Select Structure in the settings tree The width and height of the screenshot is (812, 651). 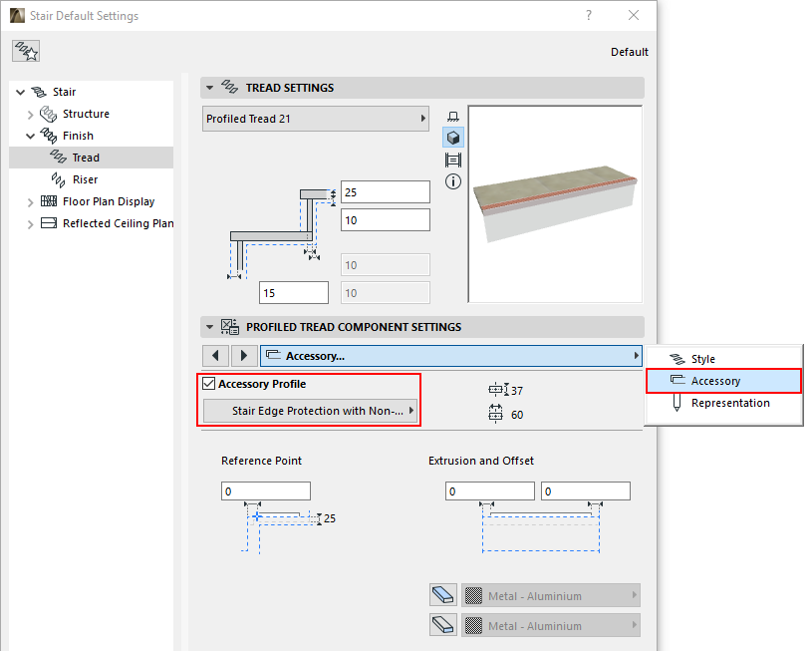(86, 114)
